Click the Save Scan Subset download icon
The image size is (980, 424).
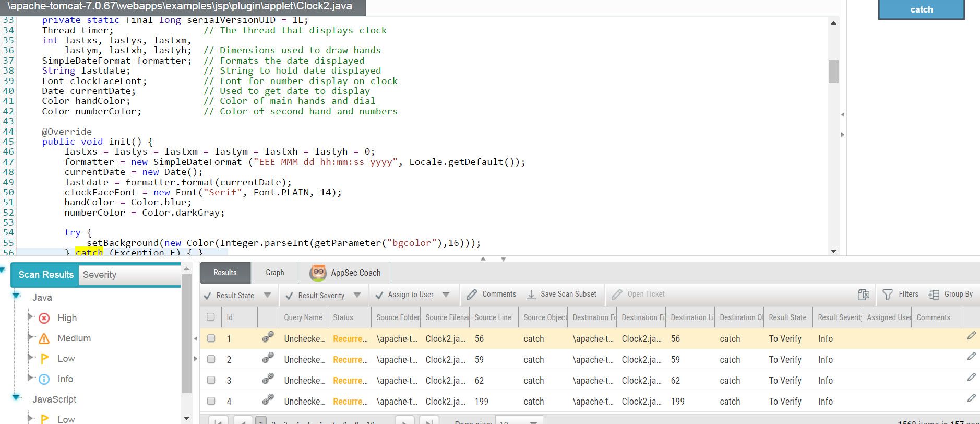click(531, 295)
